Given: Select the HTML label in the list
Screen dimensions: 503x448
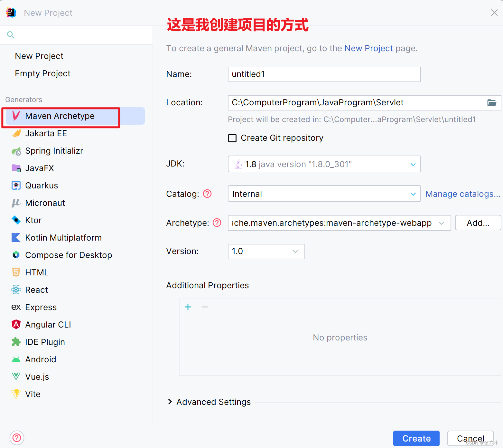Looking at the screenshot, I should [37, 272].
